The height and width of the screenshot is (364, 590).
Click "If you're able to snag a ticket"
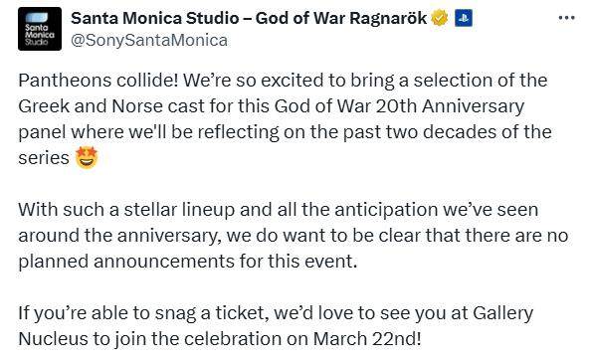(x=143, y=313)
